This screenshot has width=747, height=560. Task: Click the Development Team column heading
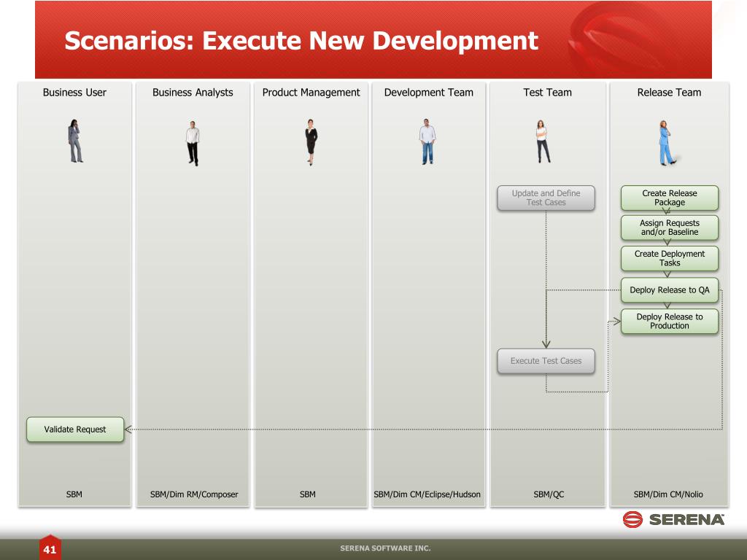[x=429, y=93]
